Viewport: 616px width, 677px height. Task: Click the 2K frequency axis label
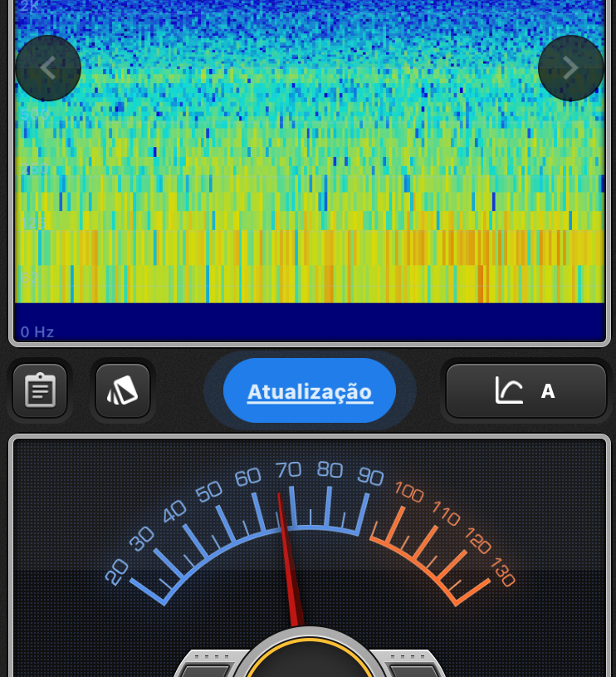pos(30,7)
